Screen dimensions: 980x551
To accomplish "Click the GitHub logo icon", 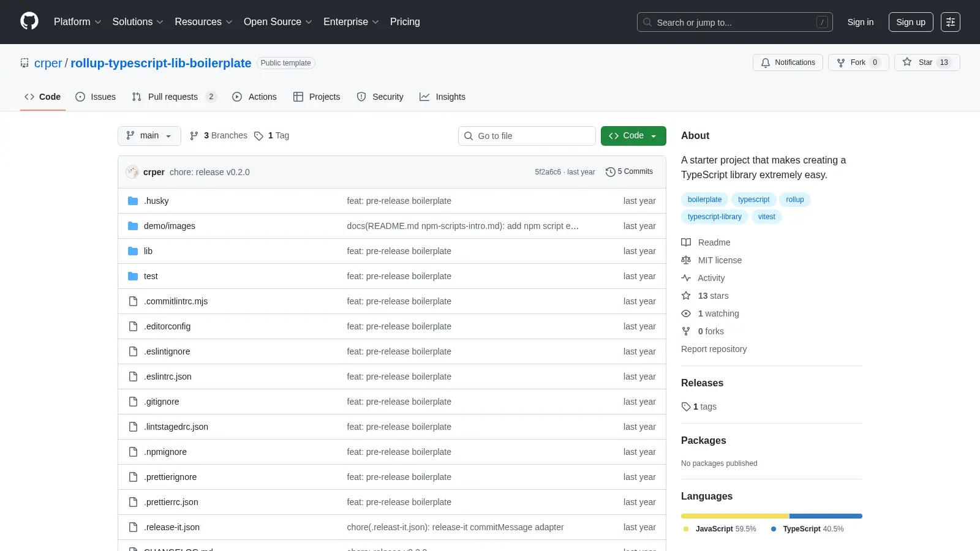I will 29,21.
